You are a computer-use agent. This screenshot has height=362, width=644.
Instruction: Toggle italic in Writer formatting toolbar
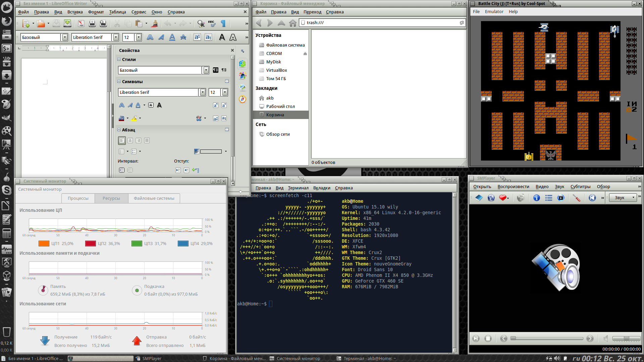tap(161, 37)
